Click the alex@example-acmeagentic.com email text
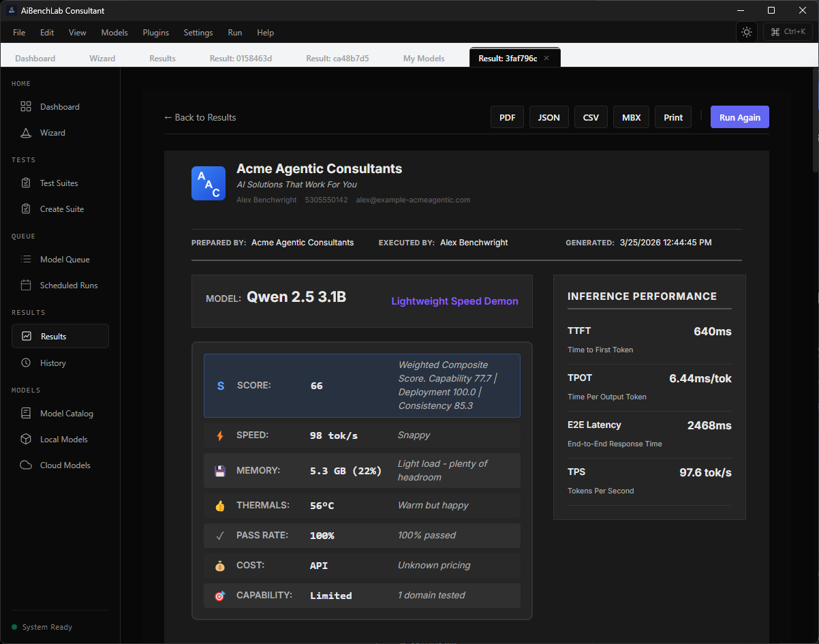The height and width of the screenshot is (644, 819). [413, 200]
